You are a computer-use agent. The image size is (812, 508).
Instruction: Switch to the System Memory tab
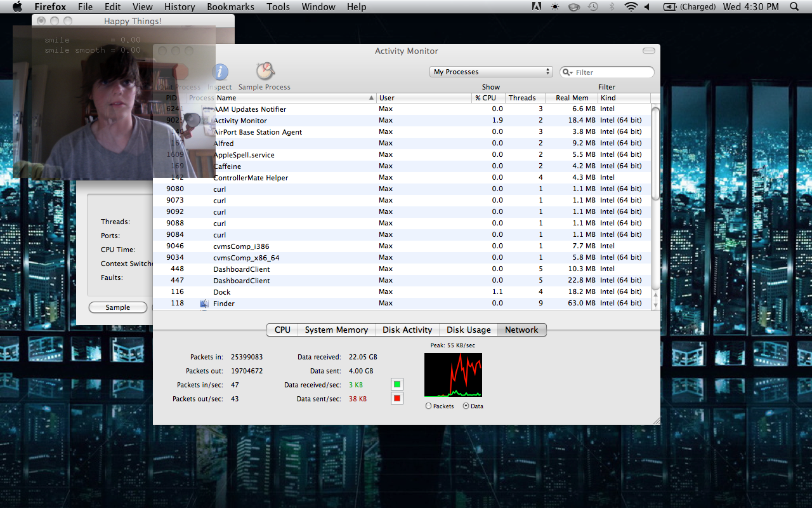tap(336, 330)
